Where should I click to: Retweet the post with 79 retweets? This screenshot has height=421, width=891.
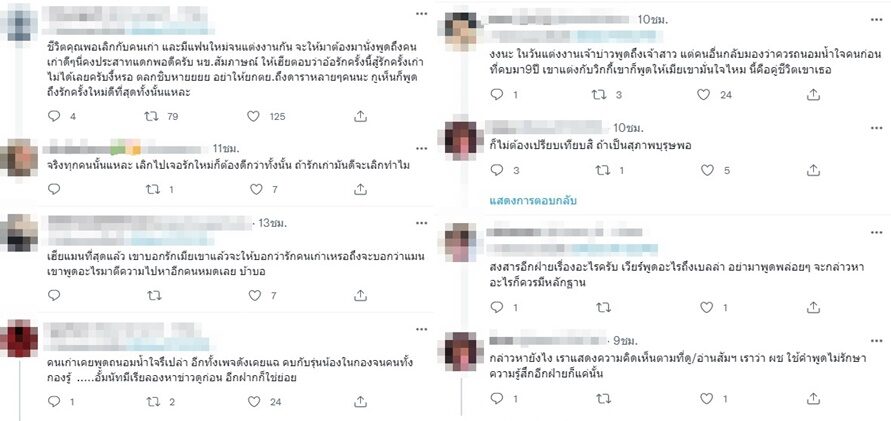click(x=151, y=116)
